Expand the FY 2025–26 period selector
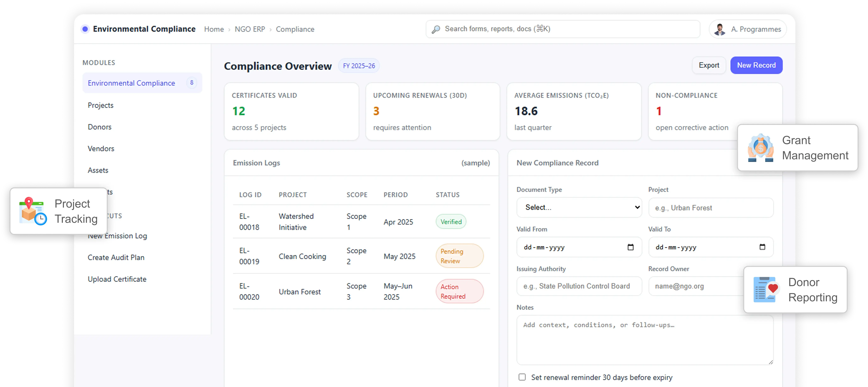Screen dimensions: 868x387 pos(359,65)
